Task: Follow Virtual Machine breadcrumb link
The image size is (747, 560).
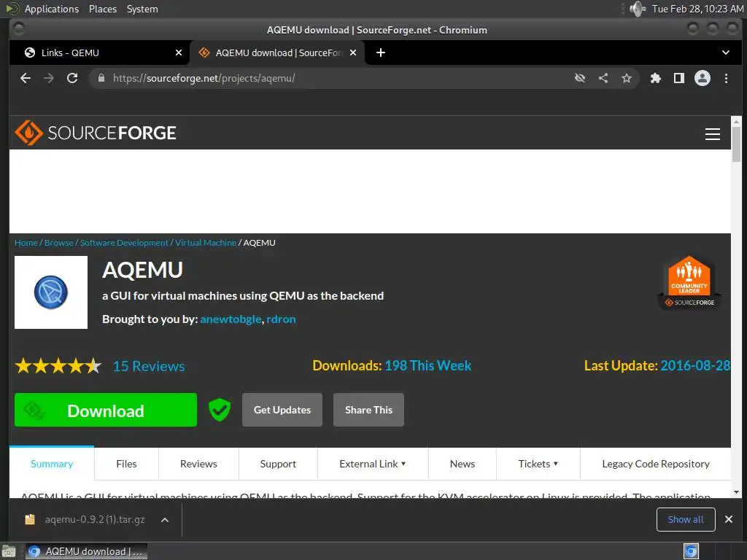Action: tap(205, 243)
